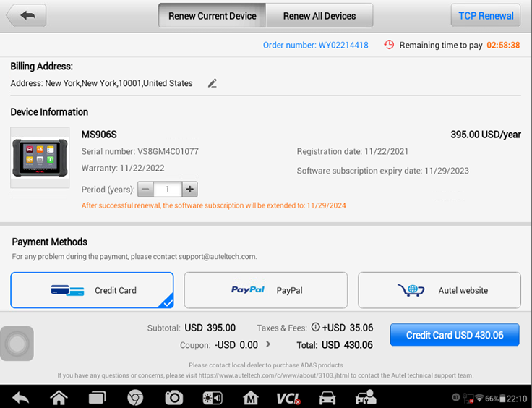
Task: Switch to Renew All Devices tab
Action: click(x=319, y=16)
